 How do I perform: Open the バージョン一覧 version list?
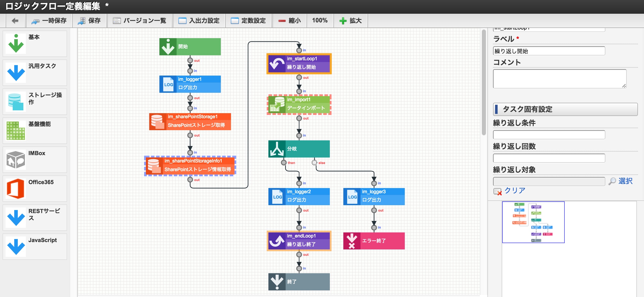tap(140, 21)
